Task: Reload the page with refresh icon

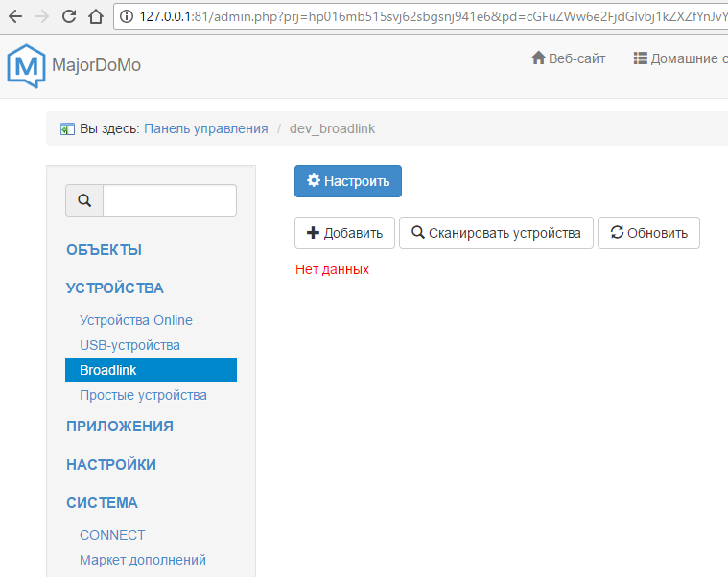Action: tap(69, 16)
